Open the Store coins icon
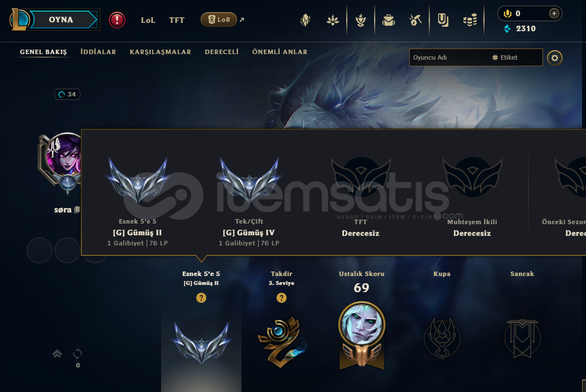The image size is (586, 392). pos(470,20)
